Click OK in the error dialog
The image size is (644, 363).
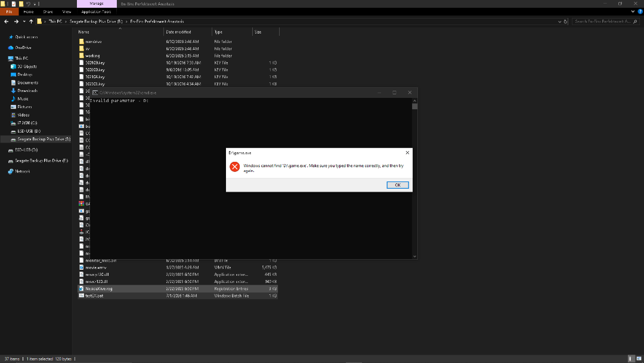click(x=398, y=185)
